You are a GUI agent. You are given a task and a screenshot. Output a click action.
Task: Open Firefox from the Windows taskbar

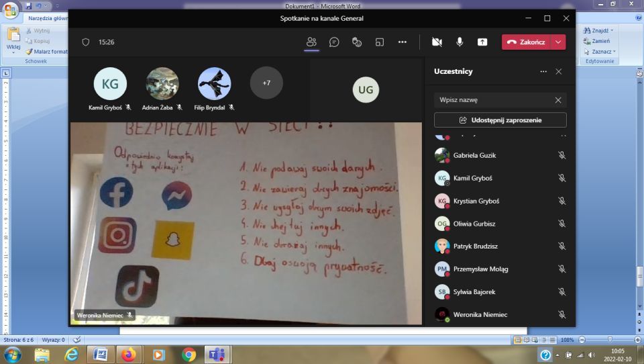tap(128, 354)
